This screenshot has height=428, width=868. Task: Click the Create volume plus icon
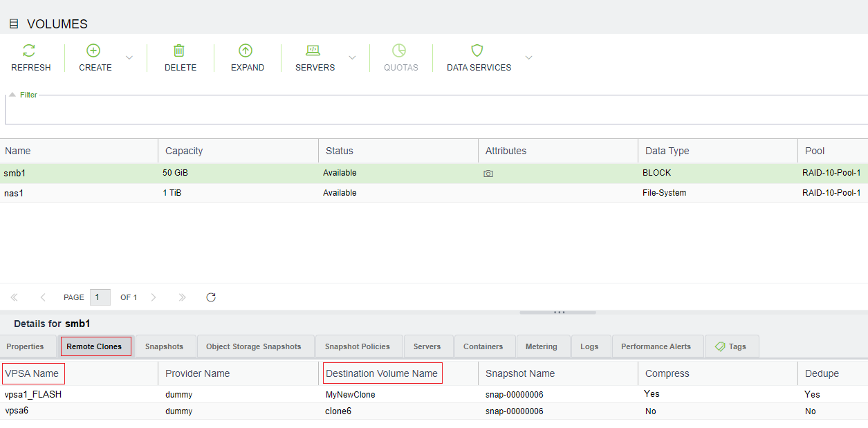(x=93, y=50)
